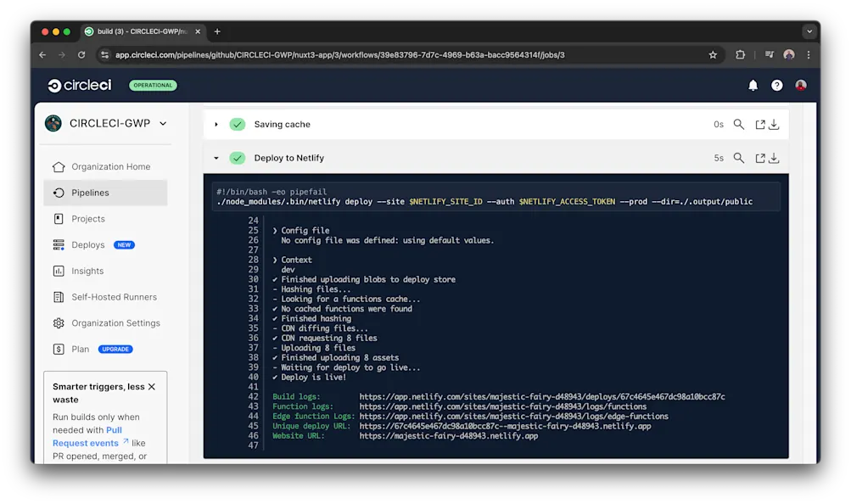Go to Organization Home

[x=105, y=166]
